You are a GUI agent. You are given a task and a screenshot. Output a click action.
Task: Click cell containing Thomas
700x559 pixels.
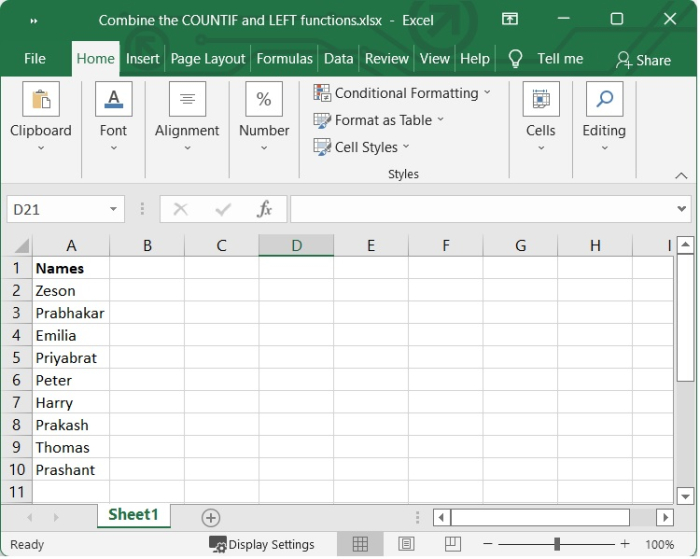(71, 447)
